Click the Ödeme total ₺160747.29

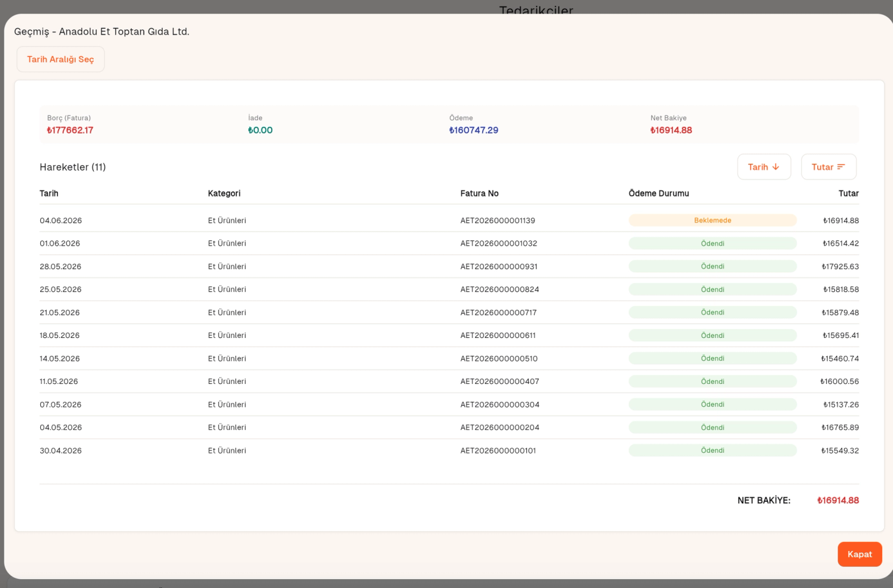(474, 130)
